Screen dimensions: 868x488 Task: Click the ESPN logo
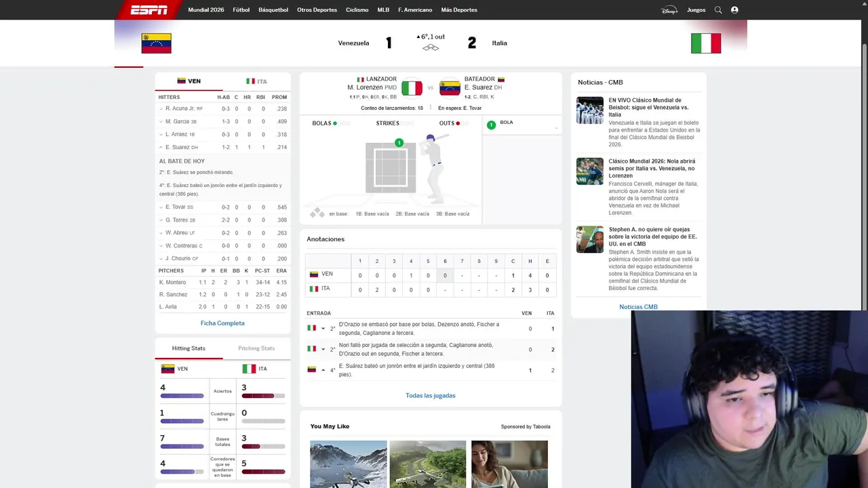149,9
